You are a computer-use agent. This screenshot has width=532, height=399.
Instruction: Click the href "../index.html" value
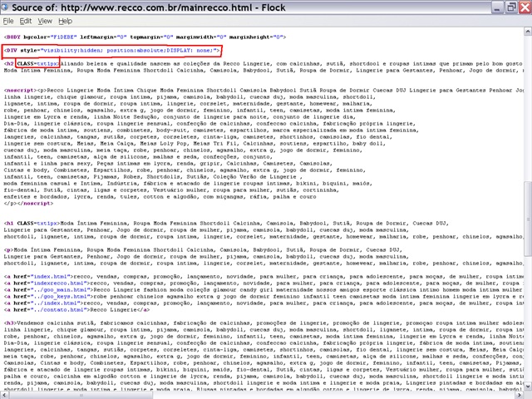57,303
